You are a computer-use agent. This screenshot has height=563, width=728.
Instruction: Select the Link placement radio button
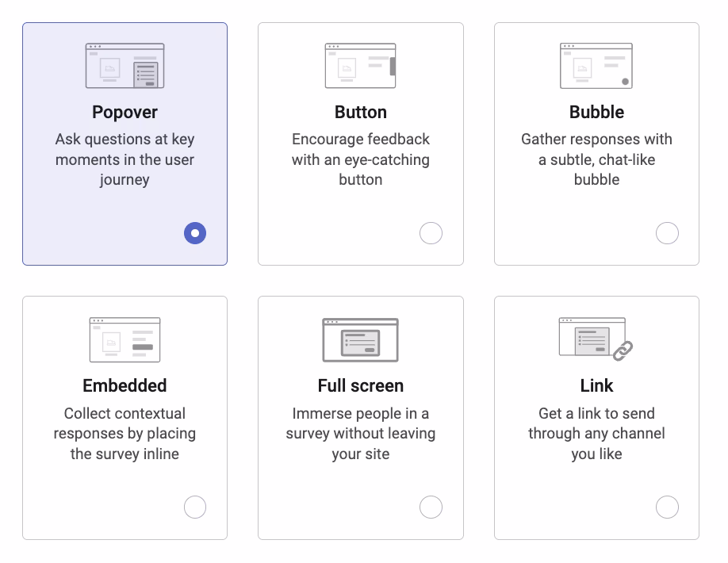667,507
